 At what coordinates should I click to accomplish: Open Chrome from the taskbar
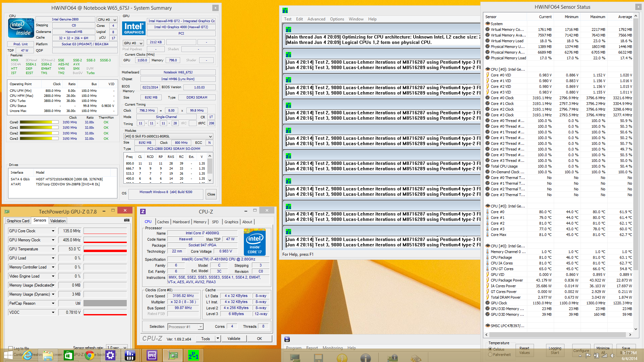(x=90, y=355)
